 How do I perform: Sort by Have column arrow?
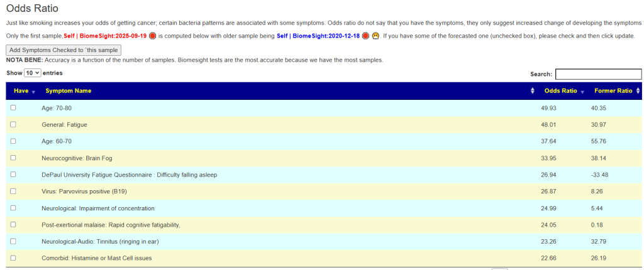pyautogui.click(x=33, y=92)
